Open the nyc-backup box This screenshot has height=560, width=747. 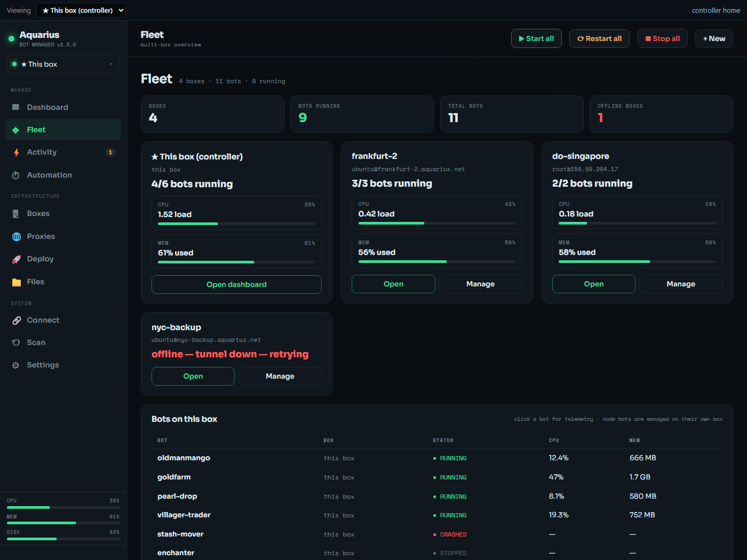pyautogui.click(x=193, y=376)
